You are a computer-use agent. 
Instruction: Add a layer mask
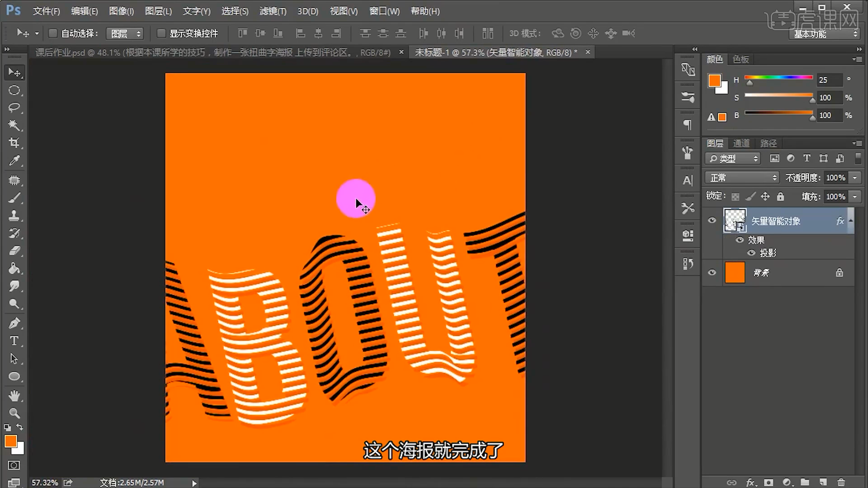[x=769, y=482]
